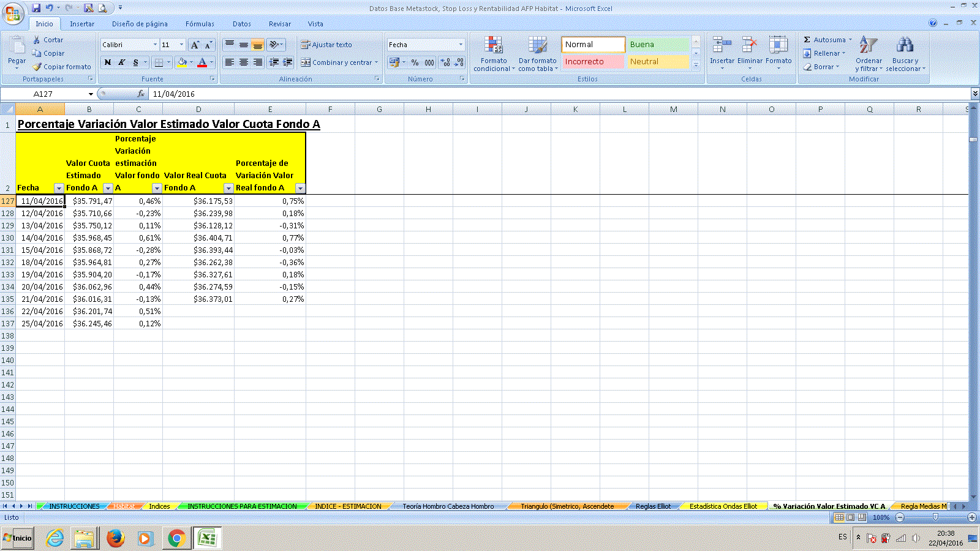This screenshot has width=980, height=551.
Task: Decrease the indent
Action: click(x=274, y=62)
